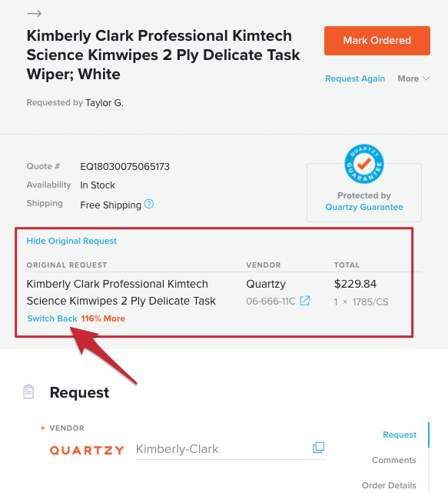
Task: Click the right arrow collapse icon
Action: (35, 14)
